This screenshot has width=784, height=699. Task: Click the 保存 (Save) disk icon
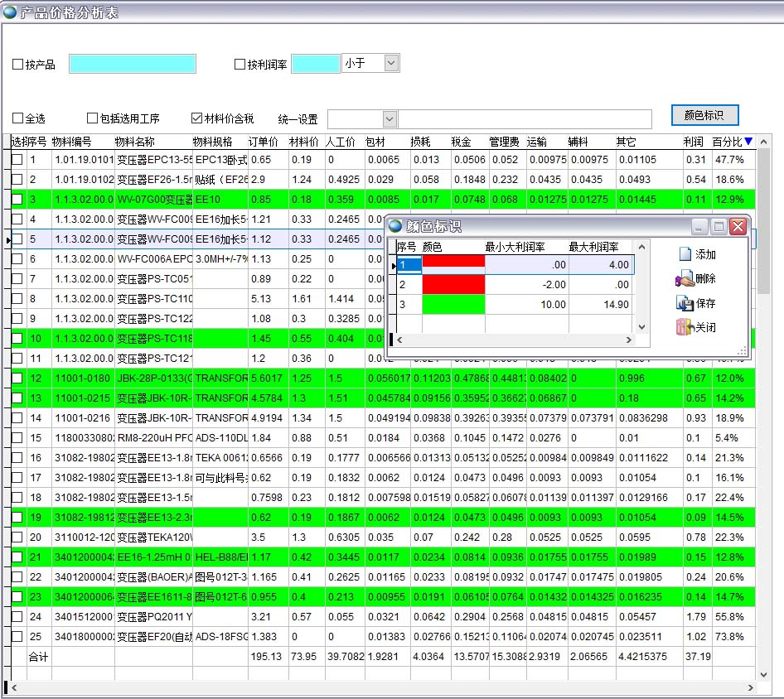[685, 303]
